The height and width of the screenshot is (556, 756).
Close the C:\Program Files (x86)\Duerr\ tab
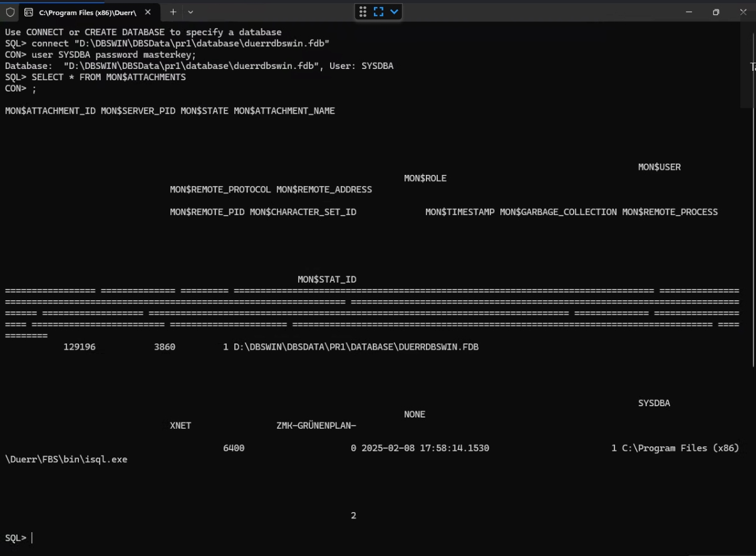click(x=148, y=12)
